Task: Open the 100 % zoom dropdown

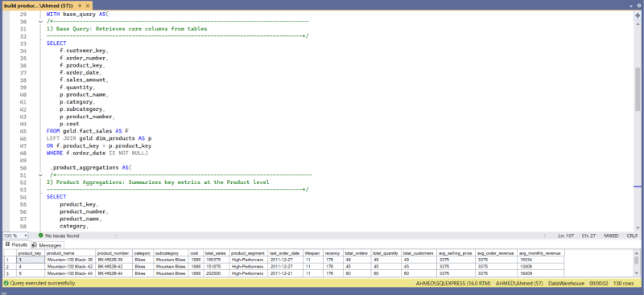Action: pos(26,236)
